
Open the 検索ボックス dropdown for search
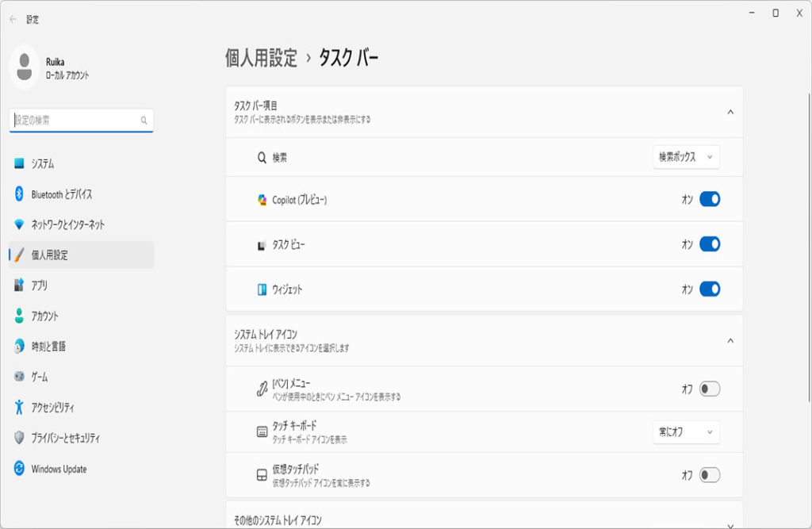(x=686, y=157)
